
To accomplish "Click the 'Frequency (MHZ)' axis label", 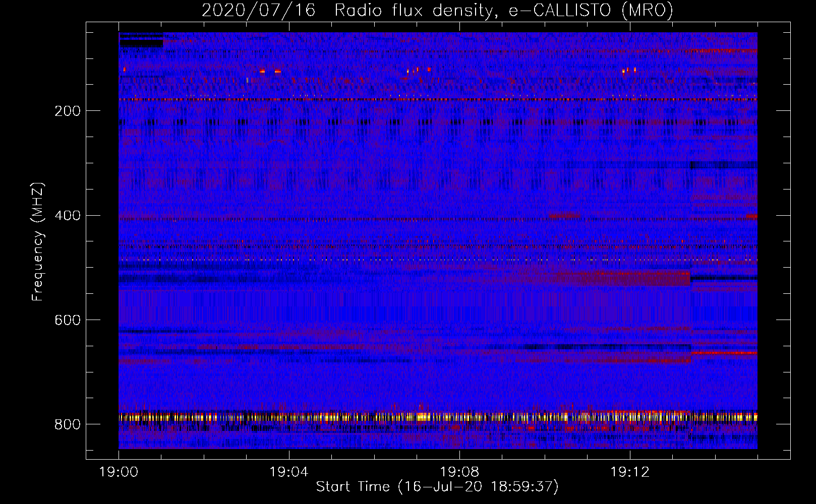I will coord(38,242).
